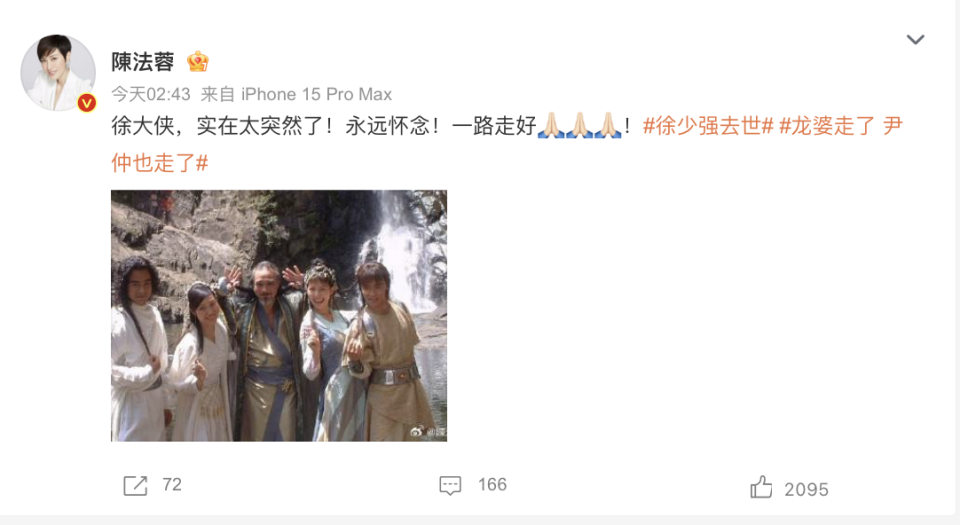Click source label iPhone 15 Pro Max
The image size is (960, 525).
click(x=317, y=94)
